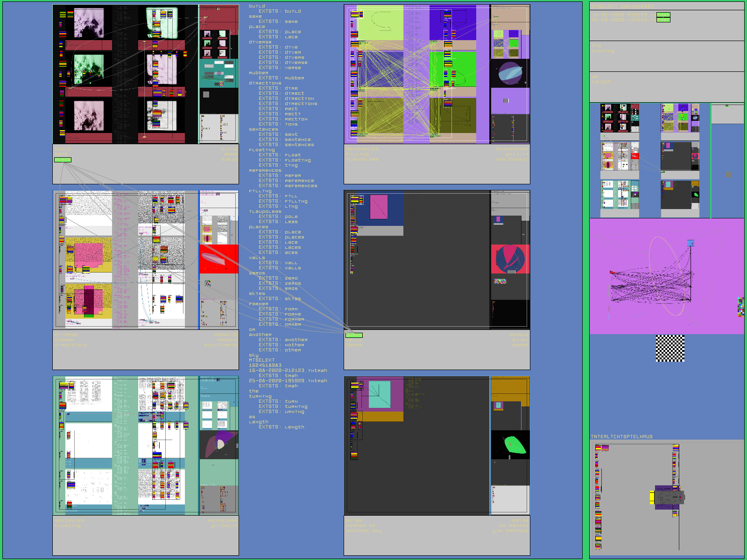The height and width of the screenshot is (560, 747).
Task: Click the checkerboard pattern square
Action: [670, 348]
